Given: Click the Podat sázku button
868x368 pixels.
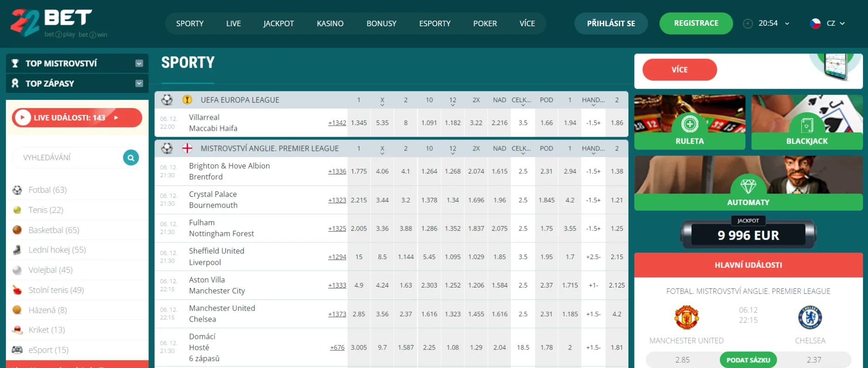Looking at the screenshot, I should (748, 360).
